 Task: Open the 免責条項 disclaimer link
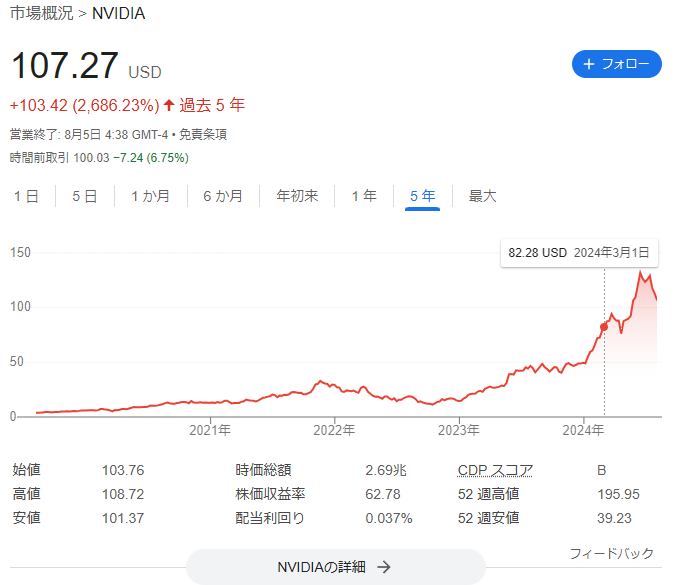pyautogui.click(x=203, y=134)
